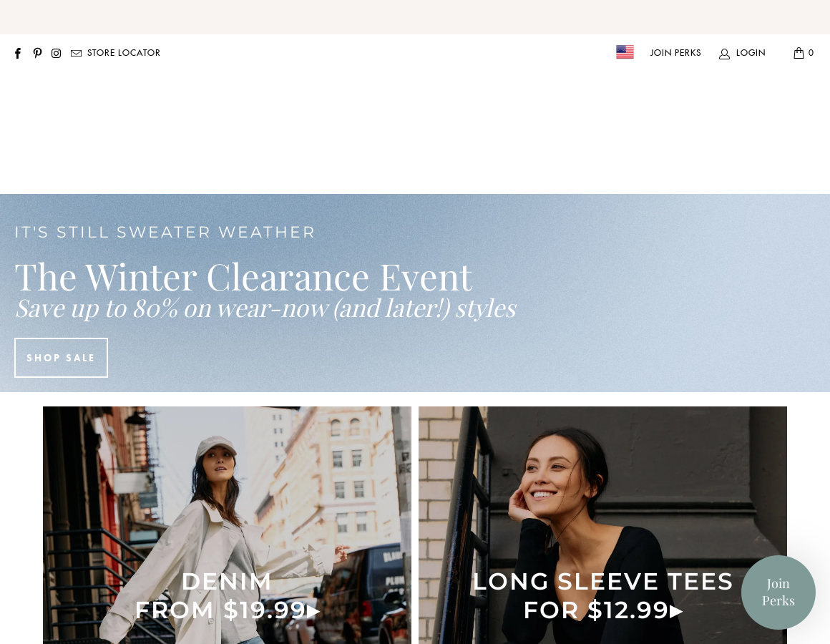Open the Long Sleeve Tees promo image

(603, 525)
